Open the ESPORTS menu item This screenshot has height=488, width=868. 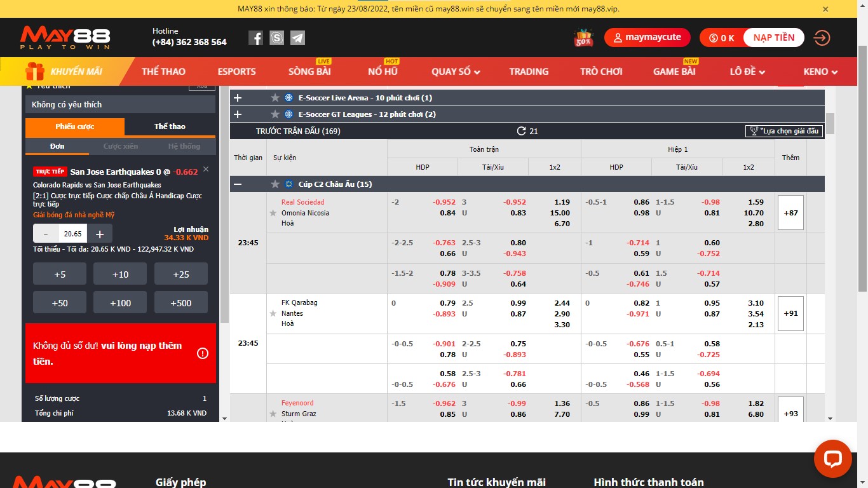[x=236, y=72]
